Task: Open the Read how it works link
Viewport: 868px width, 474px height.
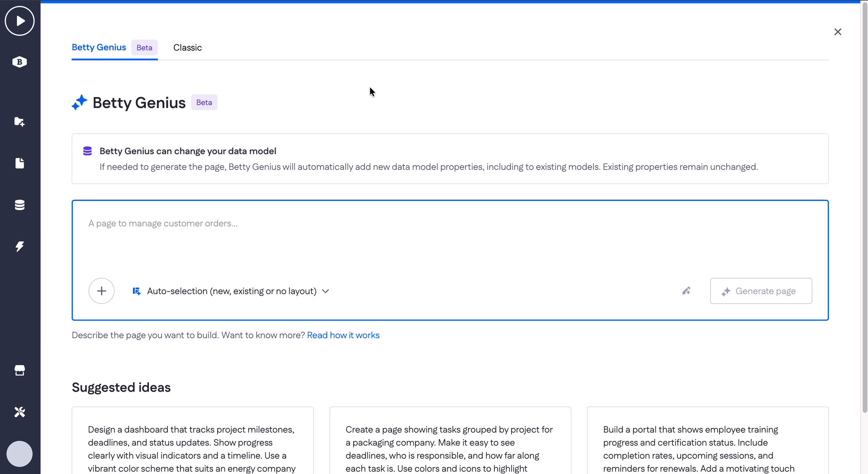Action: coord(343,335)
